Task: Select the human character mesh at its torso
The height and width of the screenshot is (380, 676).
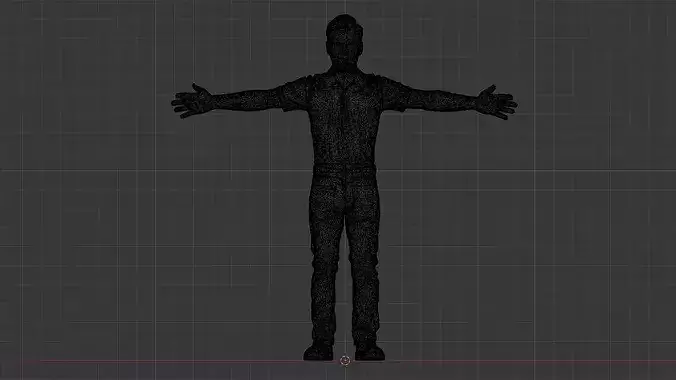Action: tap(344, 125)
